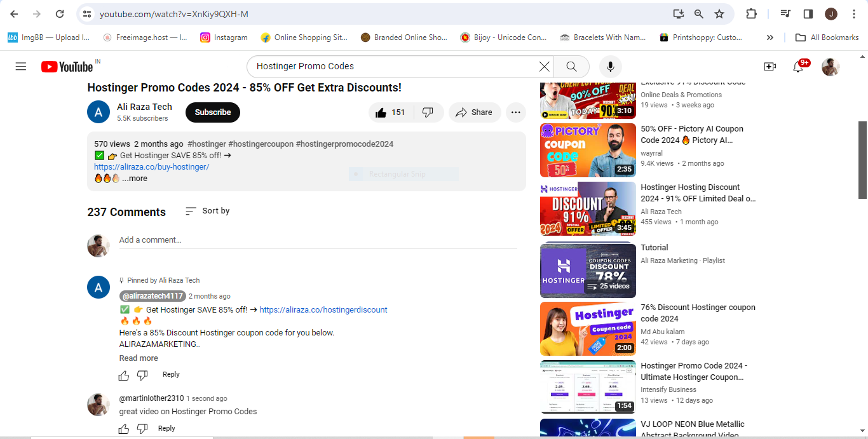Dislike the video with thumbs down
Viewport: 868px width, 439px height.
coord(428,112)
